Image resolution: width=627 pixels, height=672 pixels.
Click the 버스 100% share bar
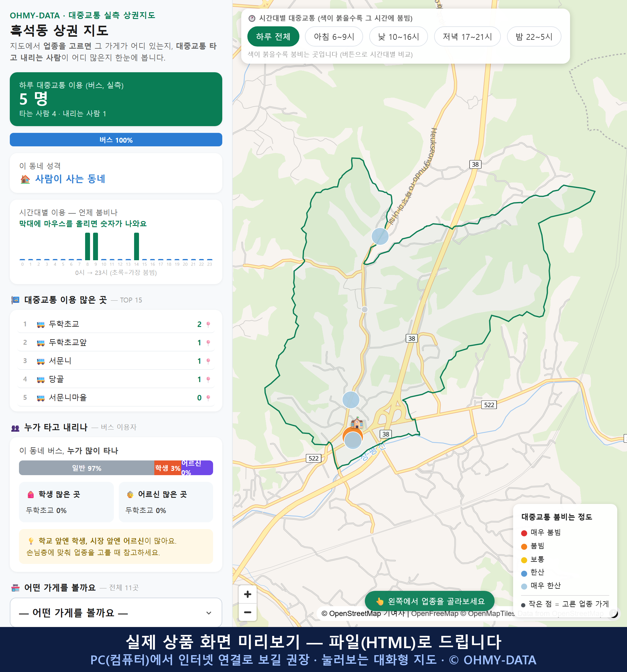click(116, 140)
